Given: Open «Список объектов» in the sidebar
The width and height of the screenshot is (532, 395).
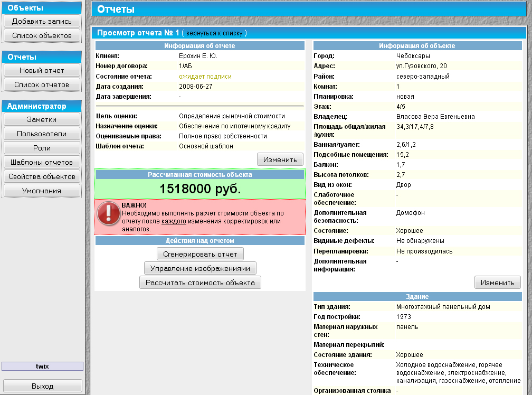Looking at the screenshot, I should pyautogui.click(x=42, y=34).
